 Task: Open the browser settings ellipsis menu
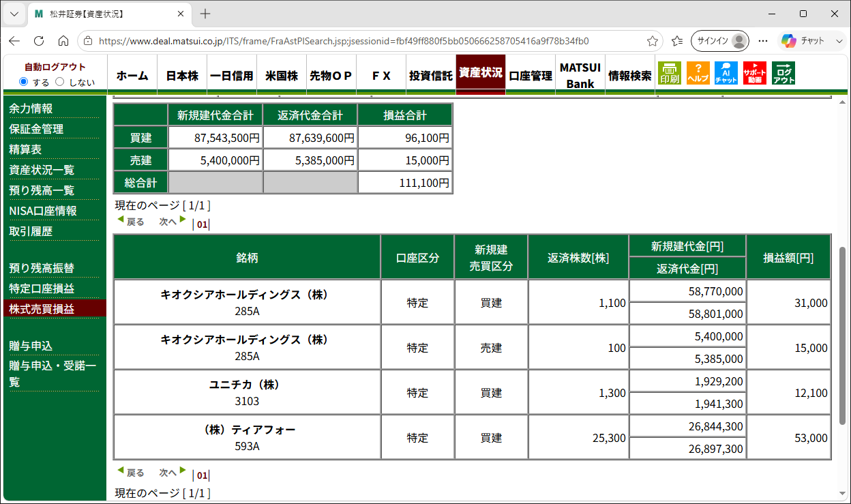click(763, 41)
